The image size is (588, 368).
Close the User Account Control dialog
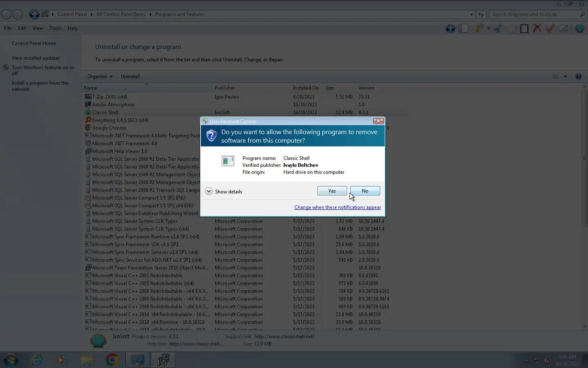379,121
